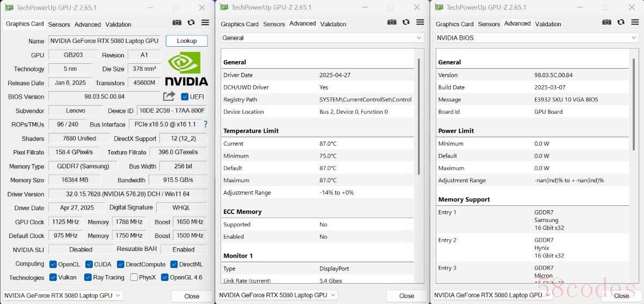Select Sensors tab in right window
The width and height of the screenshot is (644, 304).
[489, 24]
